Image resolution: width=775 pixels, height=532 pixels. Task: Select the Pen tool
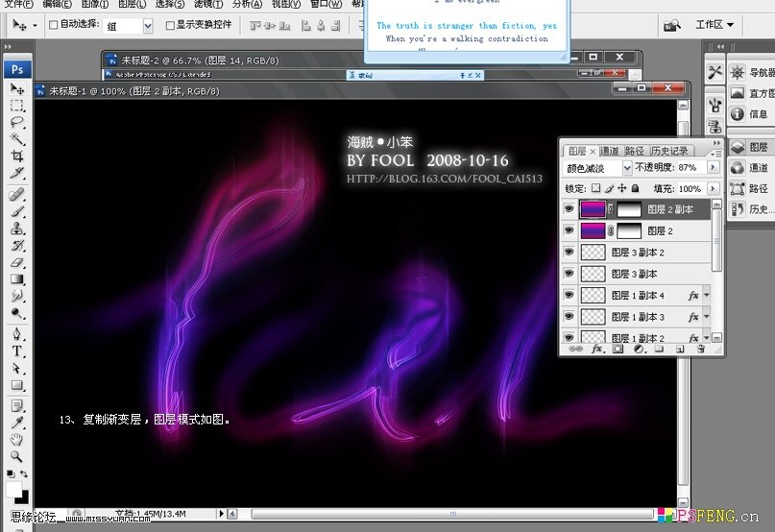tap(16, 334)
